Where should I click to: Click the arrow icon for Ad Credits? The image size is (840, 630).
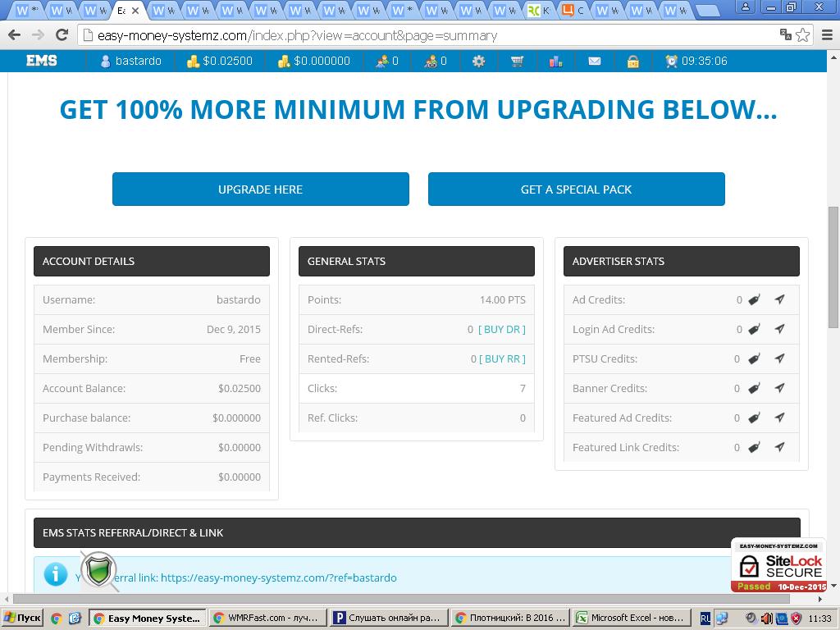pyautogui.click(x=779, y=299)
